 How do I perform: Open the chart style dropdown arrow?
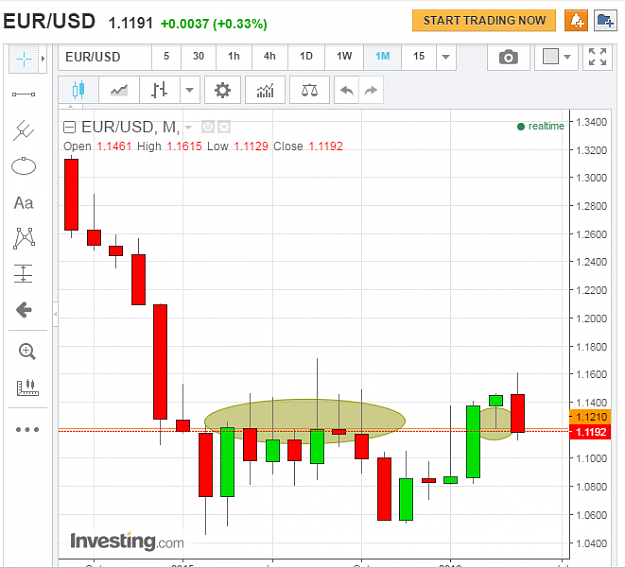click(190, 90)
